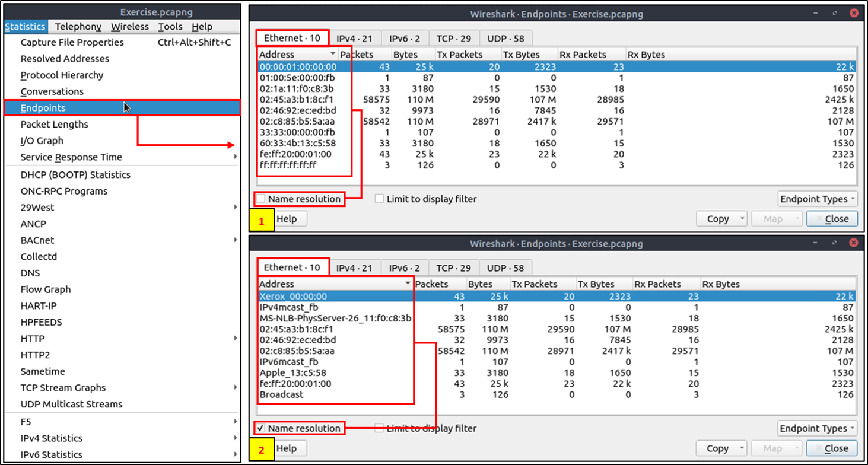Close the Endpoints window showing raw MAC addresses
Viewport: 868px width, 465px height.
tap(831, 219)
